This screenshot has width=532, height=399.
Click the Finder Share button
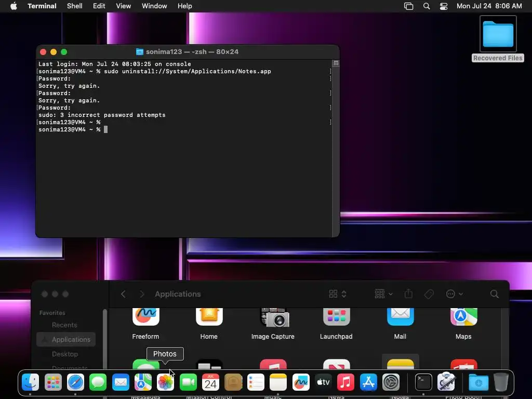pyautogui.click(x=408, y=294)
